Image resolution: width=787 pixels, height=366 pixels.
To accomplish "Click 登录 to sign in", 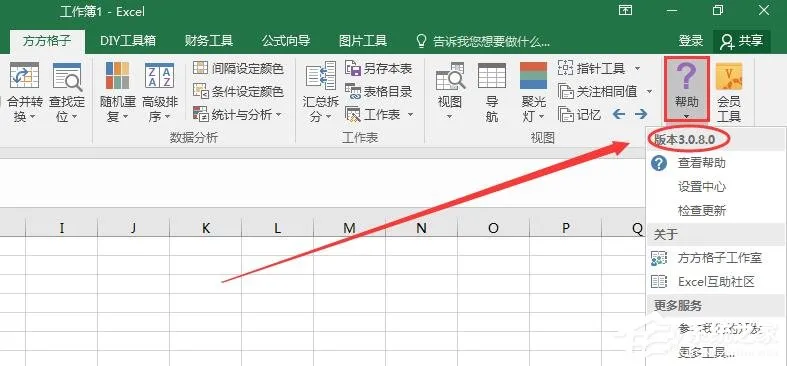I will 691,41.
